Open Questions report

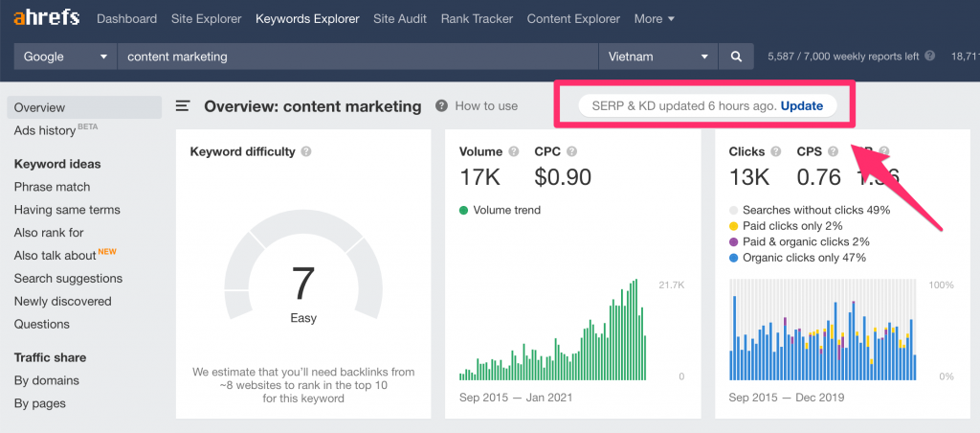pos(42,324)
